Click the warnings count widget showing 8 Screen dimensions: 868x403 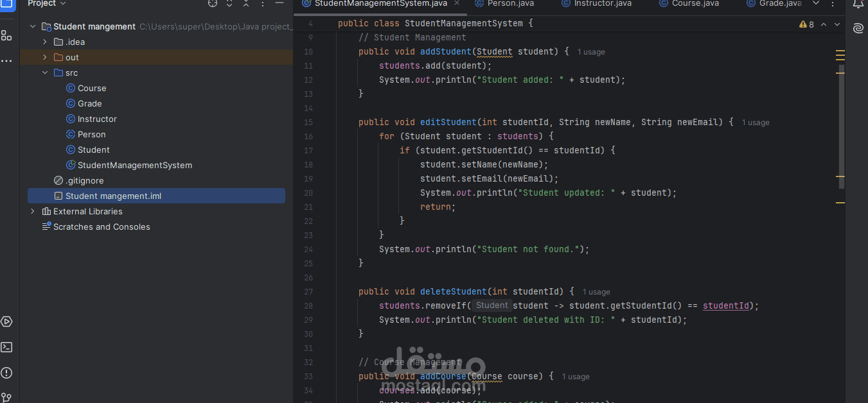805,24
